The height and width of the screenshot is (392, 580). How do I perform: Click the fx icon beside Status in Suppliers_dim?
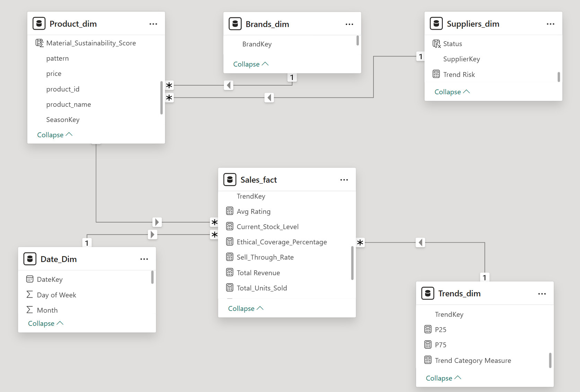coord(436,43)
